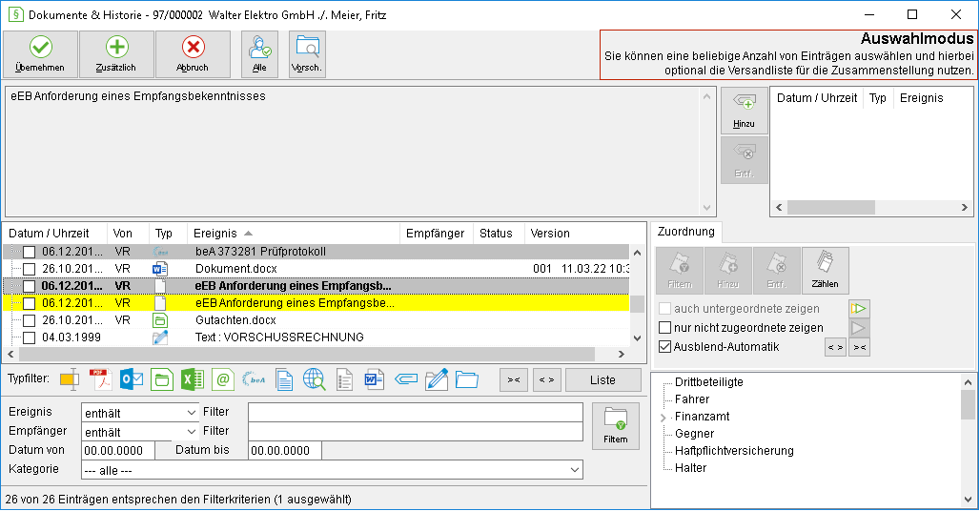
Task: Click the Filtern button beside filter fields
Action: click(x=616, y=426)
